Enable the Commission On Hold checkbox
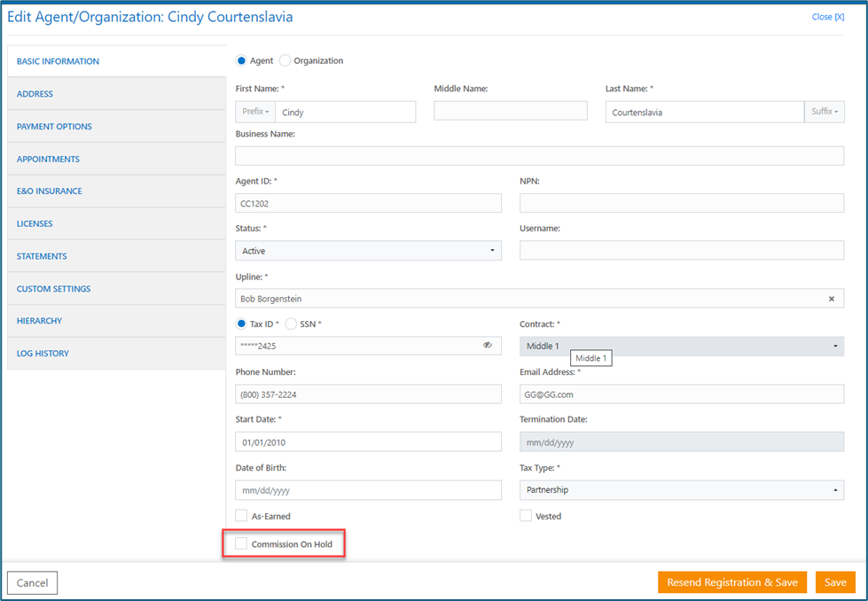868x601 pixels. [x=241, y=543]
